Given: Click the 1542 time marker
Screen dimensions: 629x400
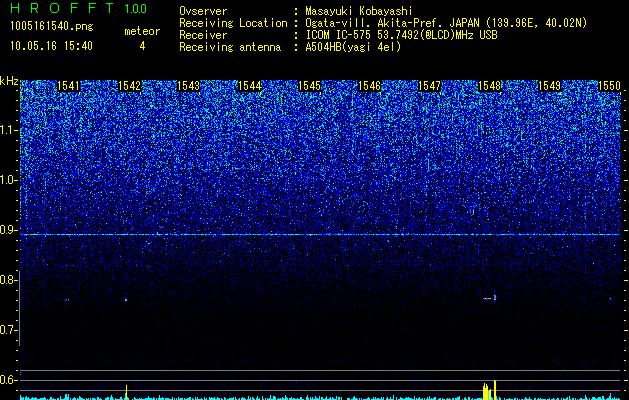Looking at the screenshot, I should click(130, 86).
